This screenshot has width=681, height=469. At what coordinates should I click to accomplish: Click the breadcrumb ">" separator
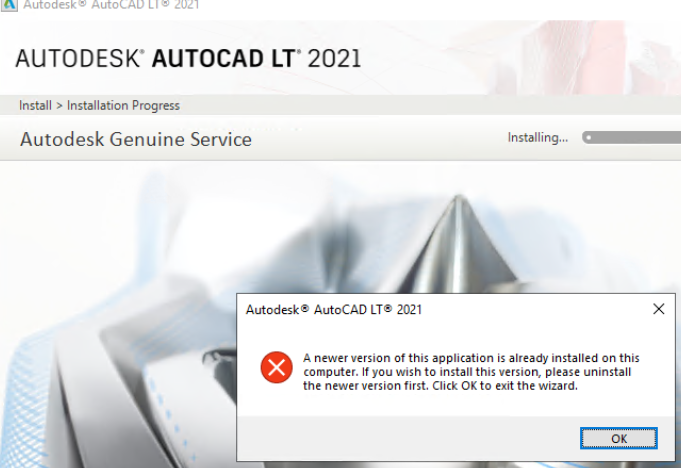(59, 105)
